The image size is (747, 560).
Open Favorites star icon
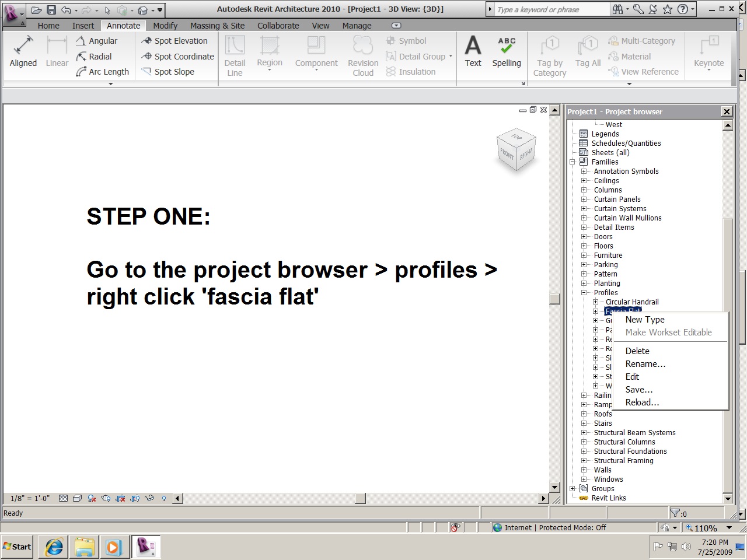point(667,9)
